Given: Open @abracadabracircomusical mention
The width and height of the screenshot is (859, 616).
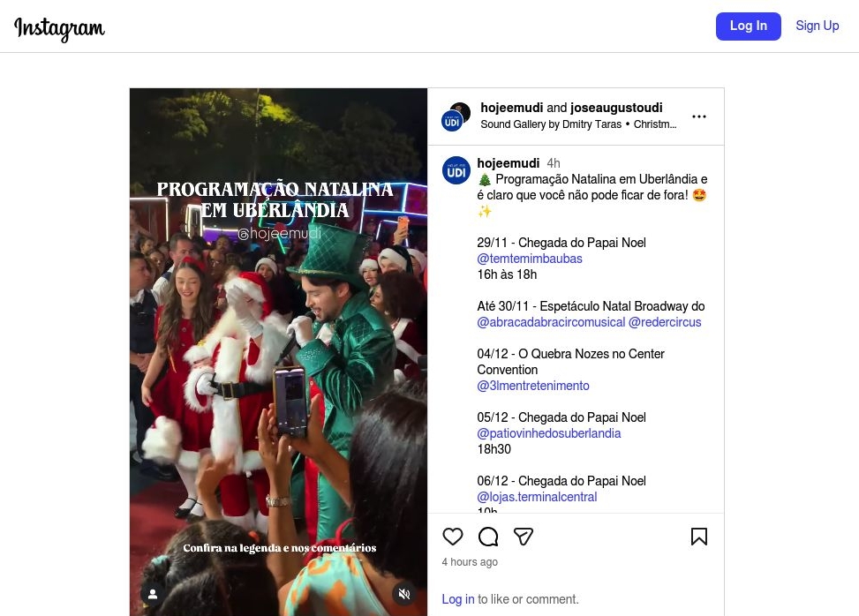Looking at the screenshot, I should coord(551,322).
